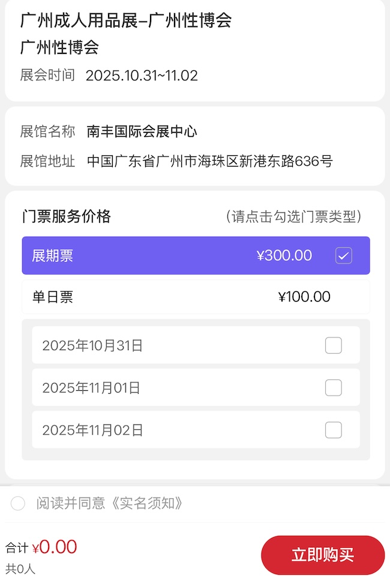Open the 《实名须知》 notice link
This screenshot has width=390, height=588.
[150, 503]
